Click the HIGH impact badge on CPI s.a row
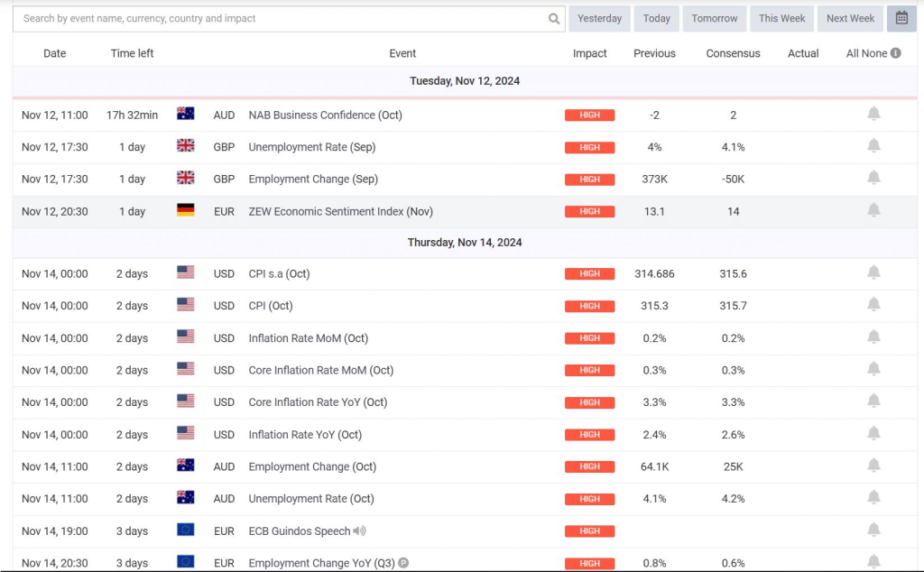Image resolution: width=924 pixels, height=572 pixels. [589, 274]
